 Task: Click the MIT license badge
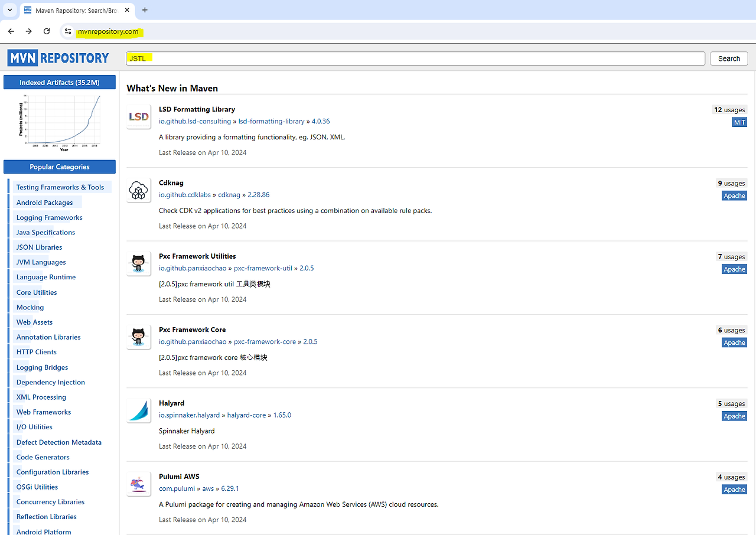pos(739,122)
